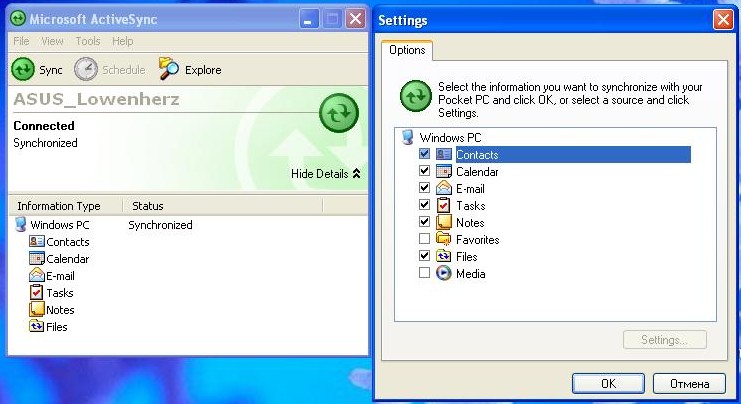Minimize the Microsoft ActiveSync window
Image resolution: width=741 pixels, height=404 pixels.
pyautogui.click(x=308, y=19)
